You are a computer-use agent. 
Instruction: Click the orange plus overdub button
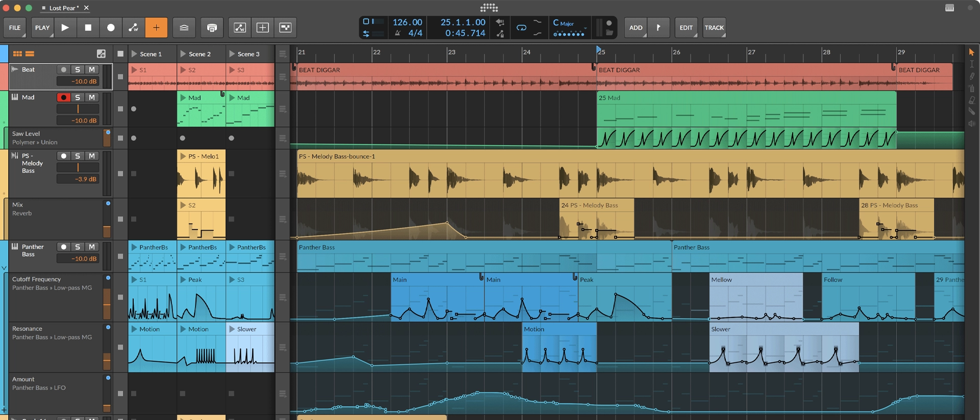[x=156, y=28]
